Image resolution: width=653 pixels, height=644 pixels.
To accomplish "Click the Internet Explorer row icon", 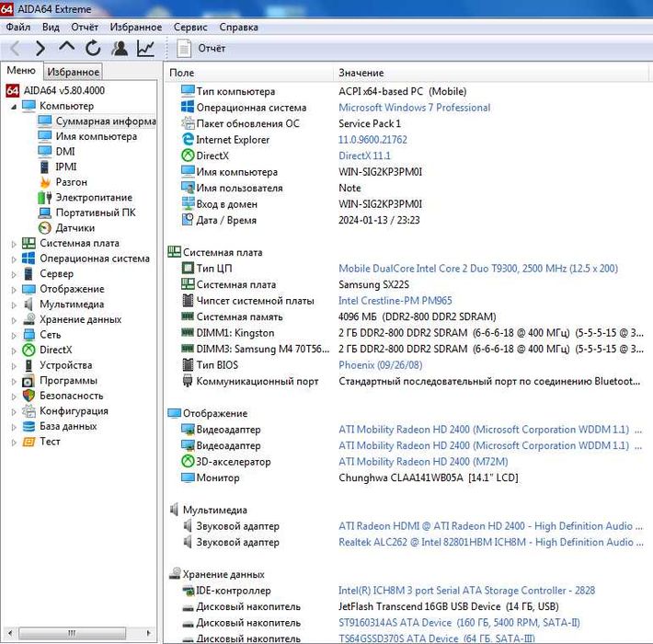I will pyautogui.click(x=188, y=139).
